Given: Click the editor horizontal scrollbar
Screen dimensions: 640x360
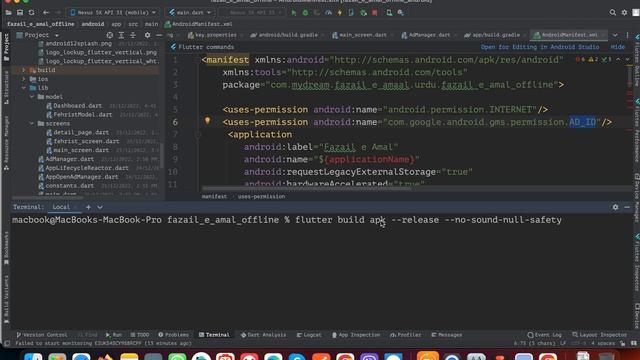Looking at the screenshot, I should (306, 189).
